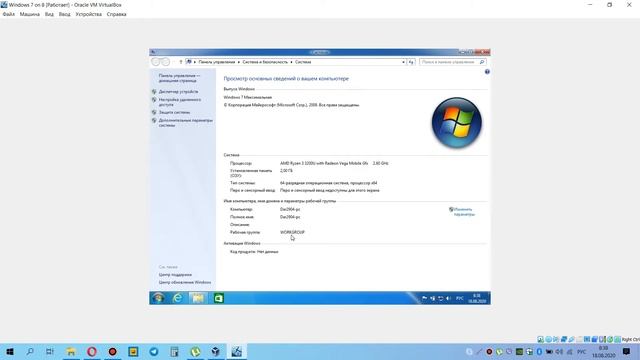Open uTorrent on host taskbar
Viewport: 640px width, 360px height.
click(196, 351)
